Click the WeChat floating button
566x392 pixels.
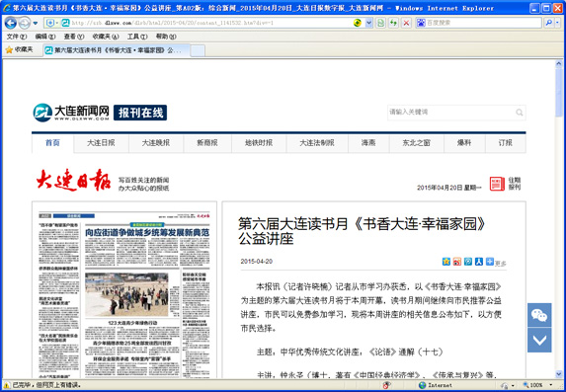coord(539,315)
